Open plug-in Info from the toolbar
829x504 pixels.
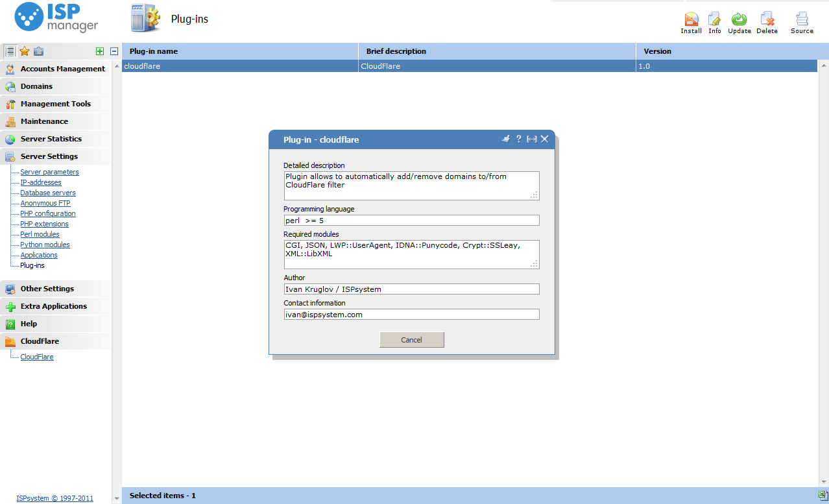pos(714,23)
